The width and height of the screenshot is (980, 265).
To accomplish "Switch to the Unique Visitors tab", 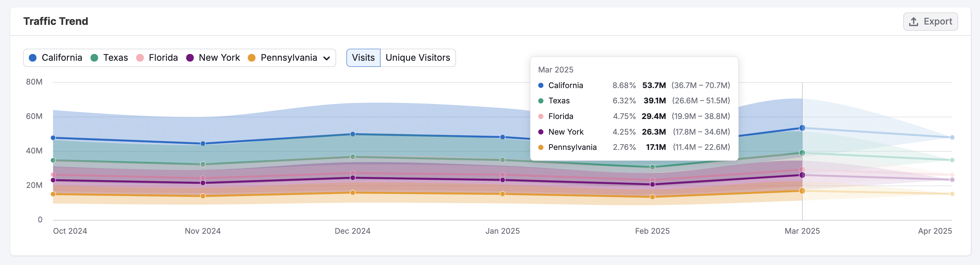I will point(418,58).
